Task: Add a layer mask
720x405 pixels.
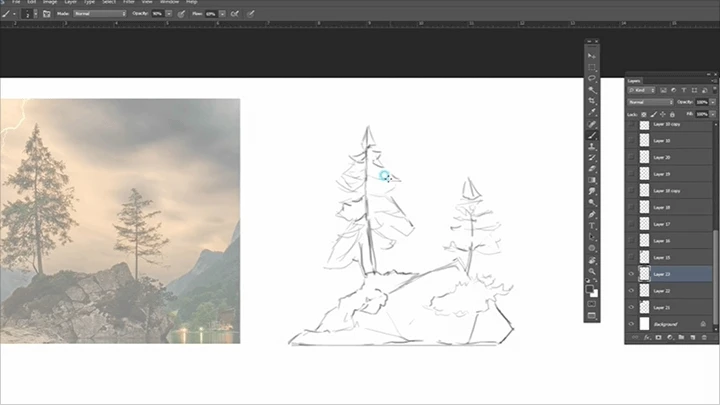Action: point(658,338)
